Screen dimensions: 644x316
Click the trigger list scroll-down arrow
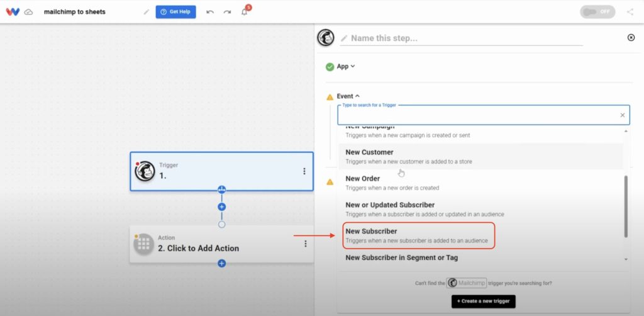pos(626,260)
